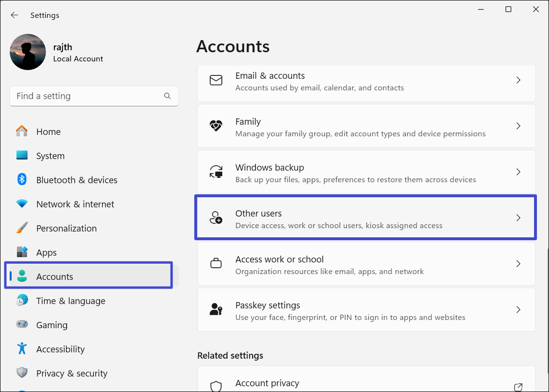This screenshot has height=392, width=549.
Task: Click the Find a setting search box
Action: point(87,96)
